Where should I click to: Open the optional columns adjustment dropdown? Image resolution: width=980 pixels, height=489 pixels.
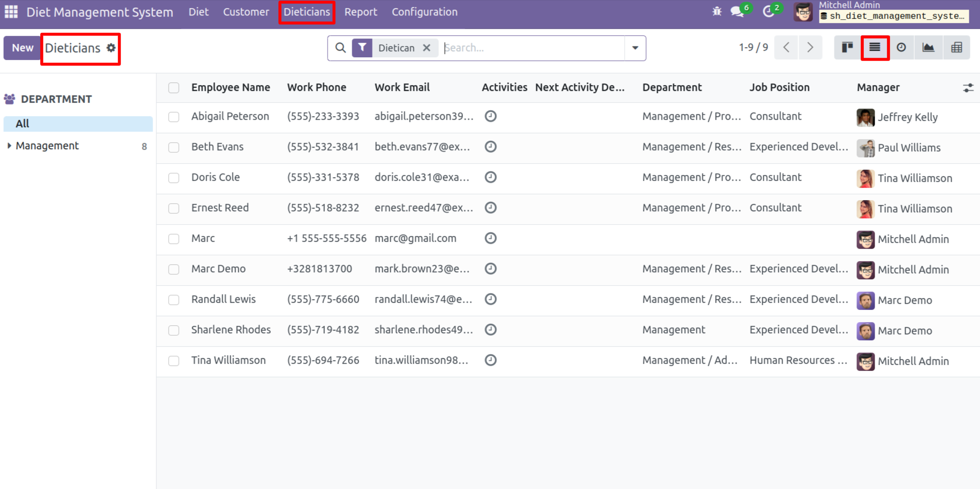point(968,88)
